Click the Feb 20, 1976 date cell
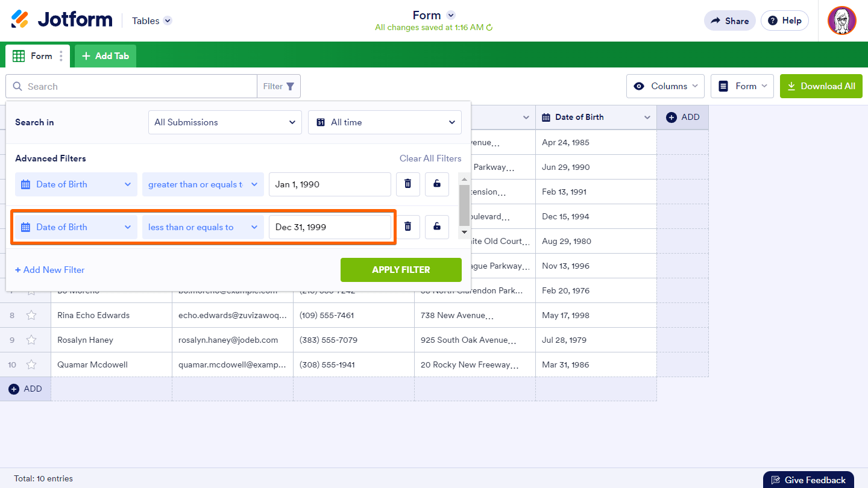Screen dimensions: 868x488 pos(596,290)
